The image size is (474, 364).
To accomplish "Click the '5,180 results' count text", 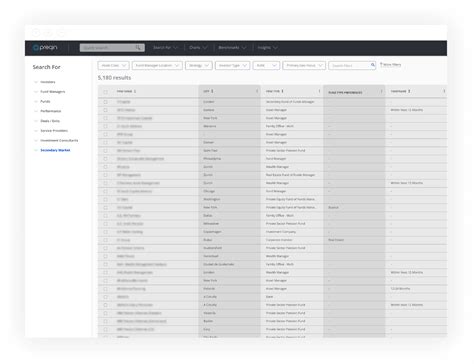I will (114, 78).
